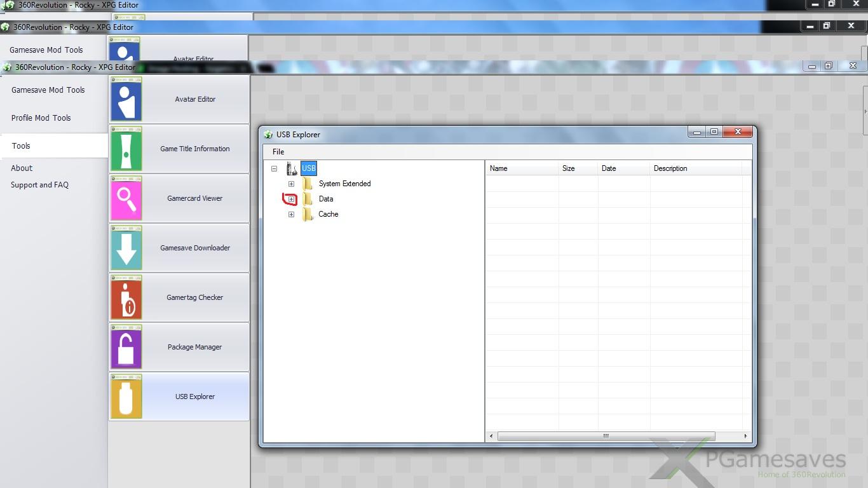
Task: Click the green Game Title Information icon
Action: coord(126,149)
